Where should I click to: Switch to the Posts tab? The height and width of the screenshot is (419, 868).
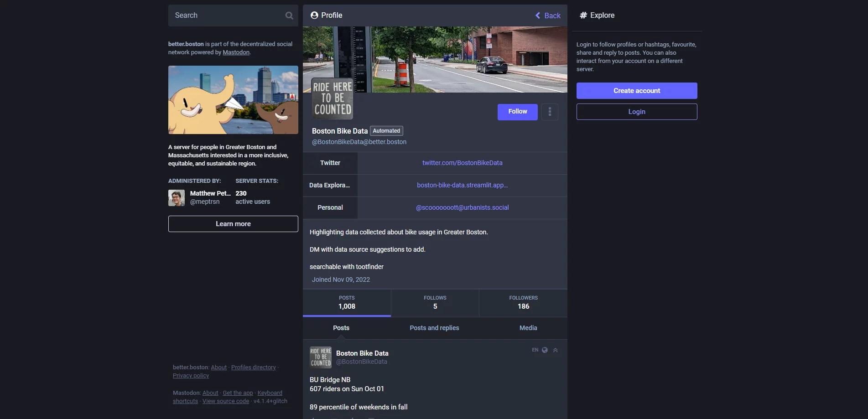pos(341,328)
